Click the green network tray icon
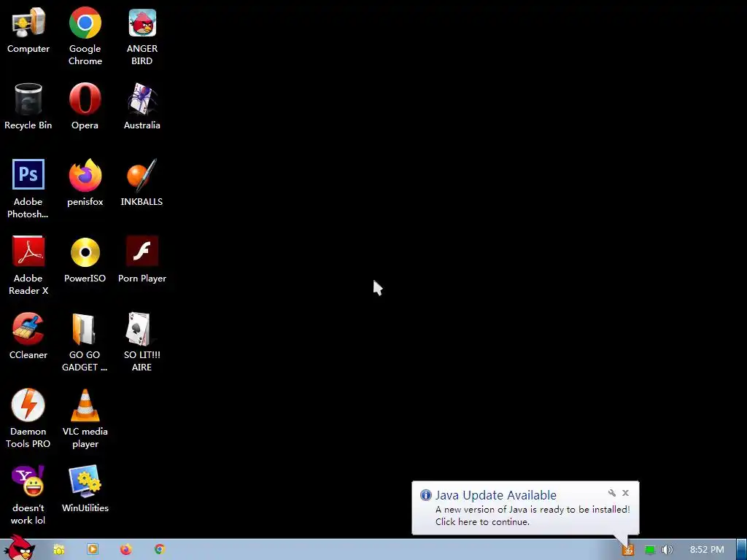 [x=650, y=550]
